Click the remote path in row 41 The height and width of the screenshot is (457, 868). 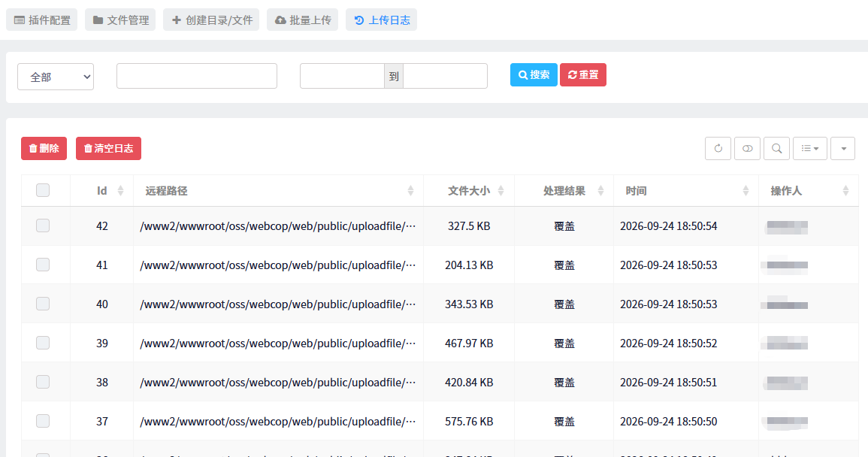pos(278,265)
